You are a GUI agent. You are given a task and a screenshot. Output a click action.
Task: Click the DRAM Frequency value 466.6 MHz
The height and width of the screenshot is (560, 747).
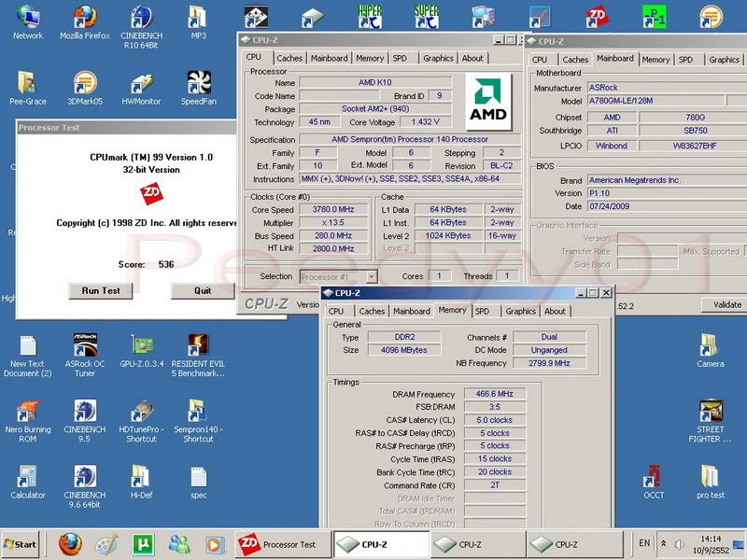(495, 394)
